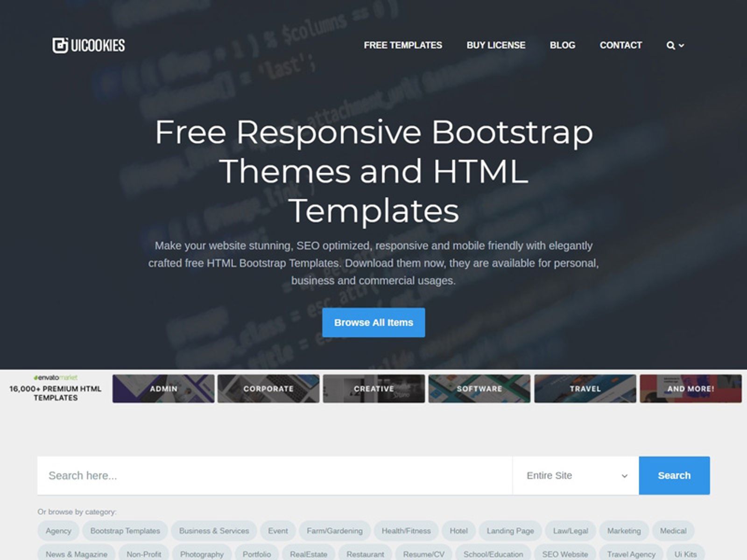Open the And More! thumbnail

691,388
